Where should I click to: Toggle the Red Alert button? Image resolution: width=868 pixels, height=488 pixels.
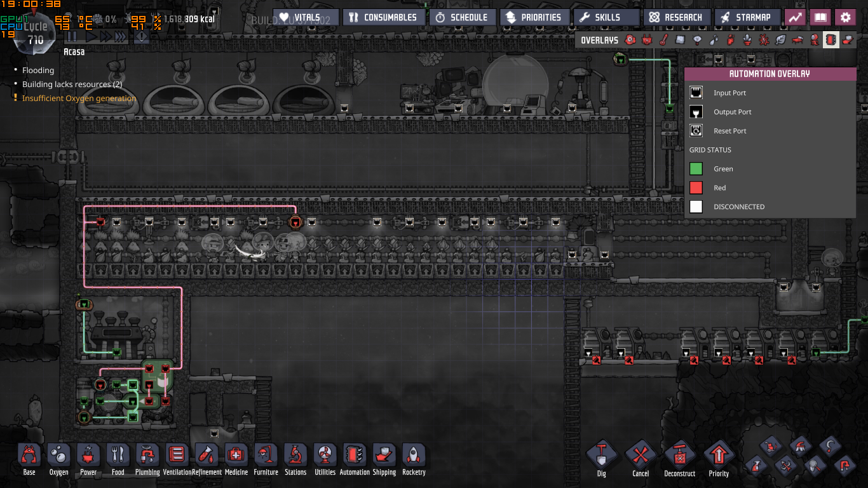tap(141, 37)
